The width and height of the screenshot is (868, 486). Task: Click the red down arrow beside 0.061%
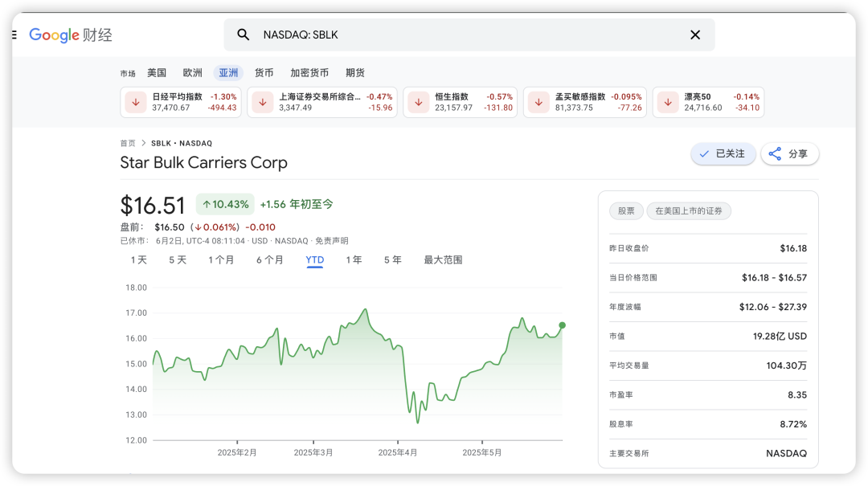point(199,227)
